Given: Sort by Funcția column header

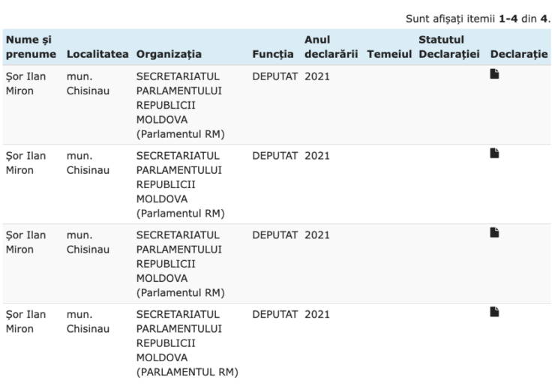Looking at the screenshot, I should click(272, 54).
